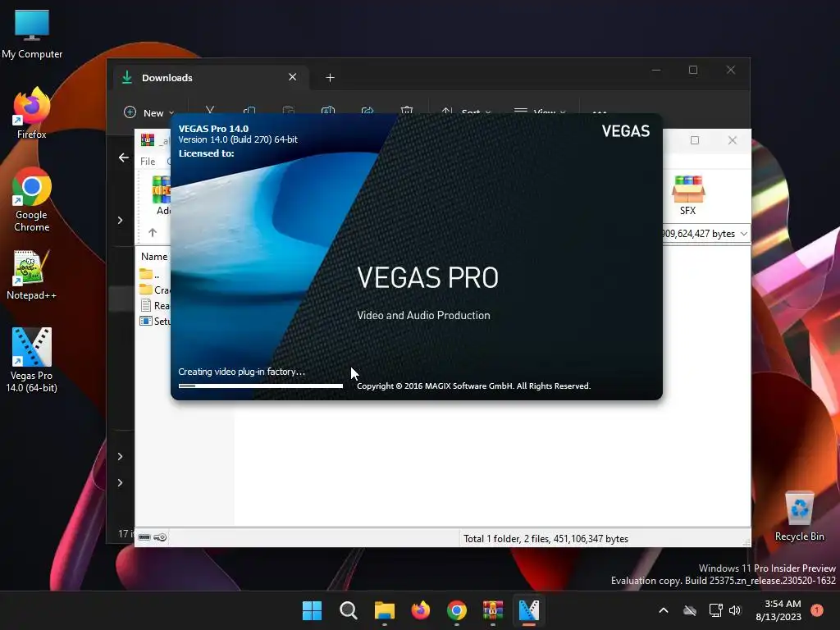Launch Firefox from the desktop shortcut

tap(32, 113)
